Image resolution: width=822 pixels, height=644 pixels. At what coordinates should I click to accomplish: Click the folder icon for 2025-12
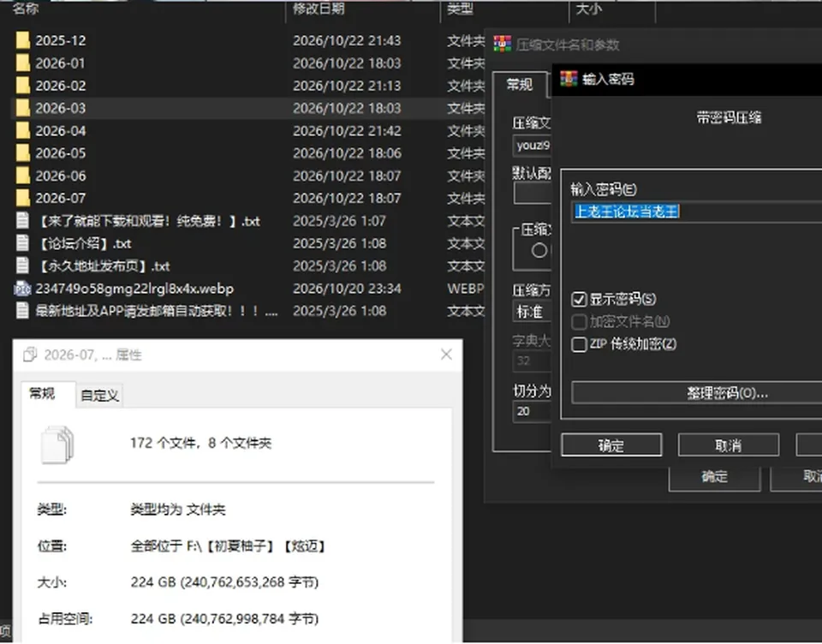tap(22, 40)
